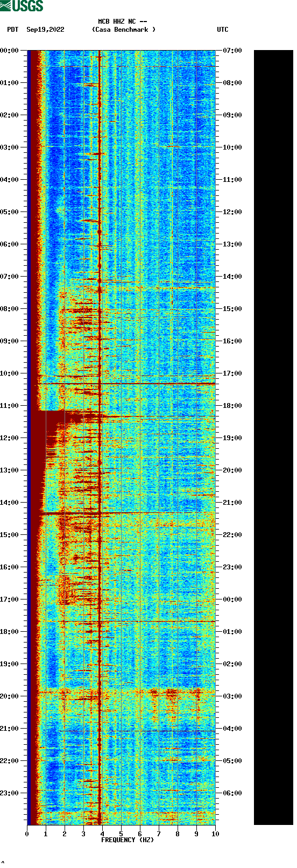The width and height of the screenshot is (297, 868).
Task: Click the USGS logo
Action: [22, 6]
